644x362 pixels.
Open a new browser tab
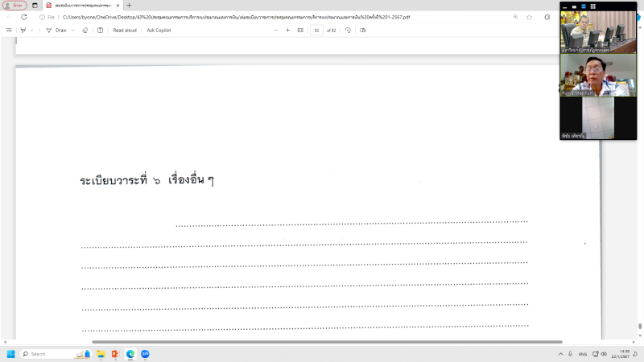pos(129,5)
